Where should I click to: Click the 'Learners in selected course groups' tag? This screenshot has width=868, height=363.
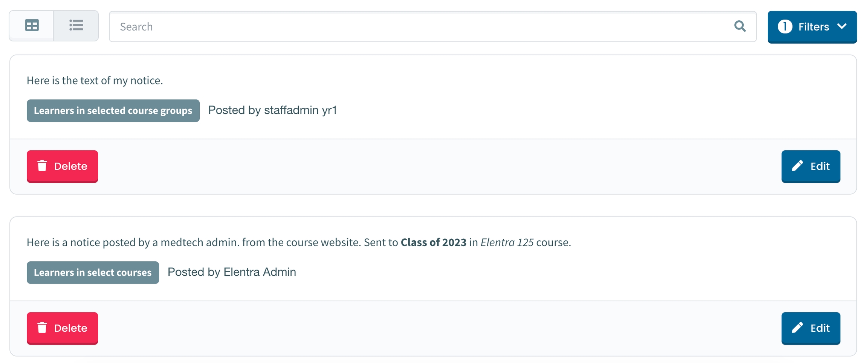pyautogui.click(x=113, y=111)
